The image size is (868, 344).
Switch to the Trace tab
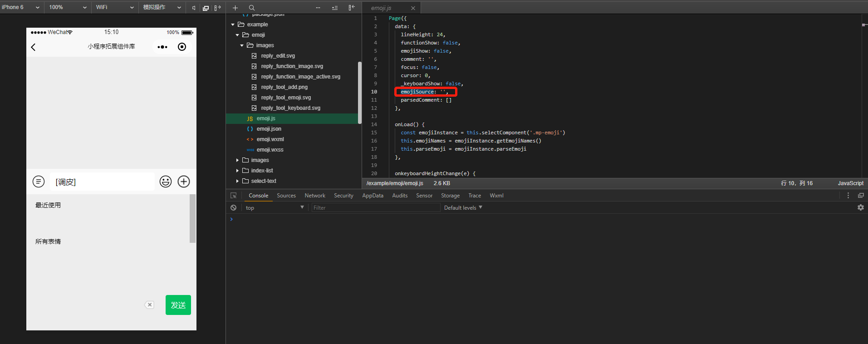coord(475,196)
